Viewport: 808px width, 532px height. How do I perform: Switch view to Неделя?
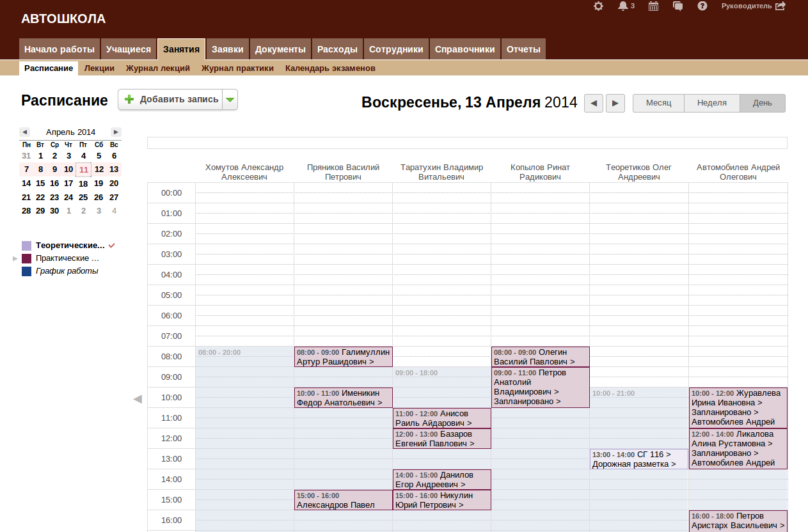pos(711,103)
